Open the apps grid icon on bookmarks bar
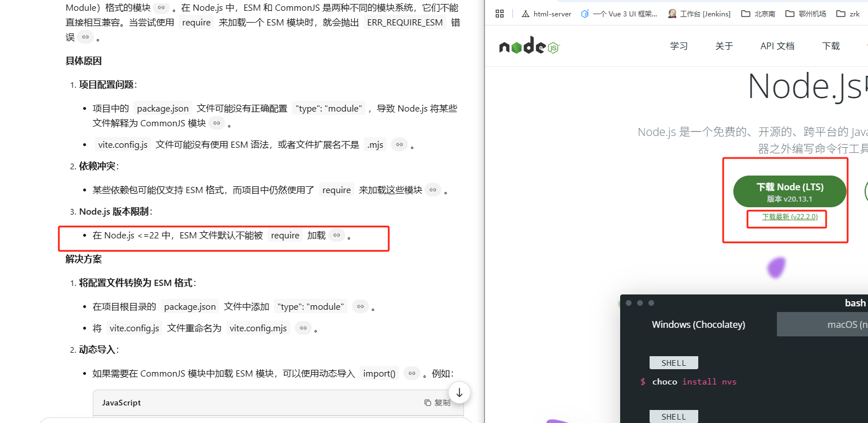Viewport: 868px width, 423px height. click(x=500, y=13)
